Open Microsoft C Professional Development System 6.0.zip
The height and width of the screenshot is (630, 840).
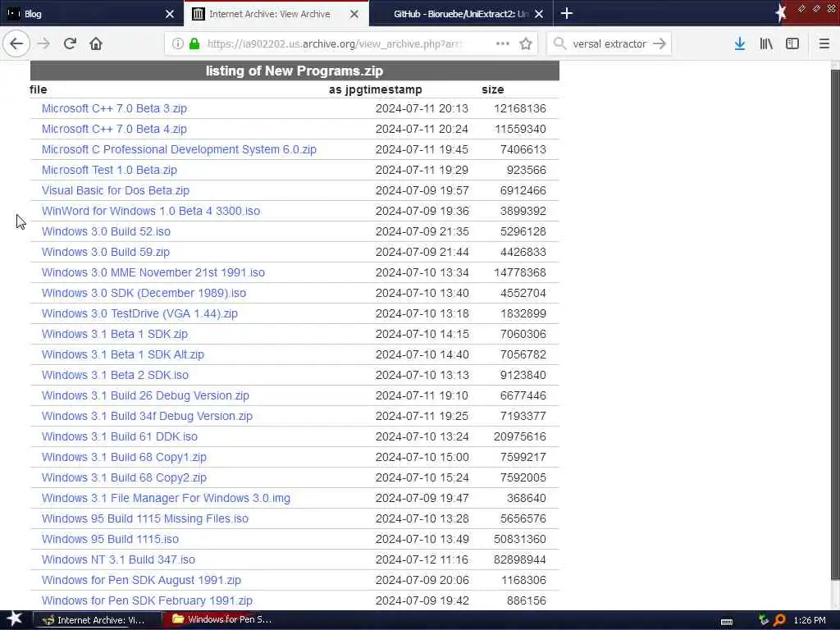pos(179,149)
